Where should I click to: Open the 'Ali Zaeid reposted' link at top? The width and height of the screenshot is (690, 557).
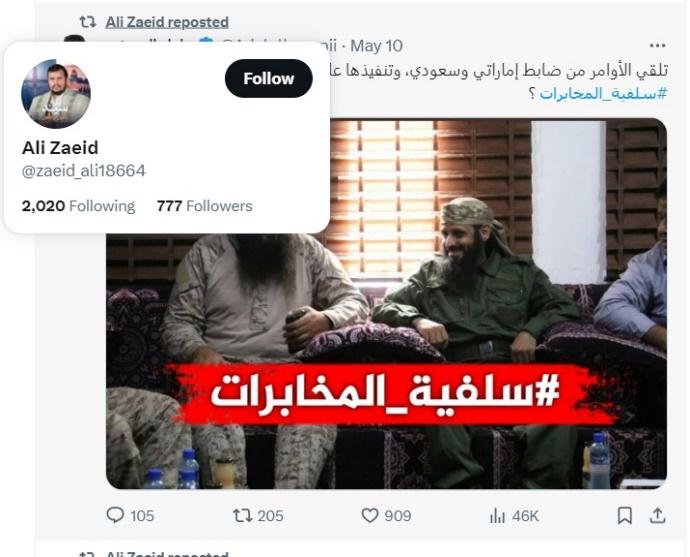point(167,22)
